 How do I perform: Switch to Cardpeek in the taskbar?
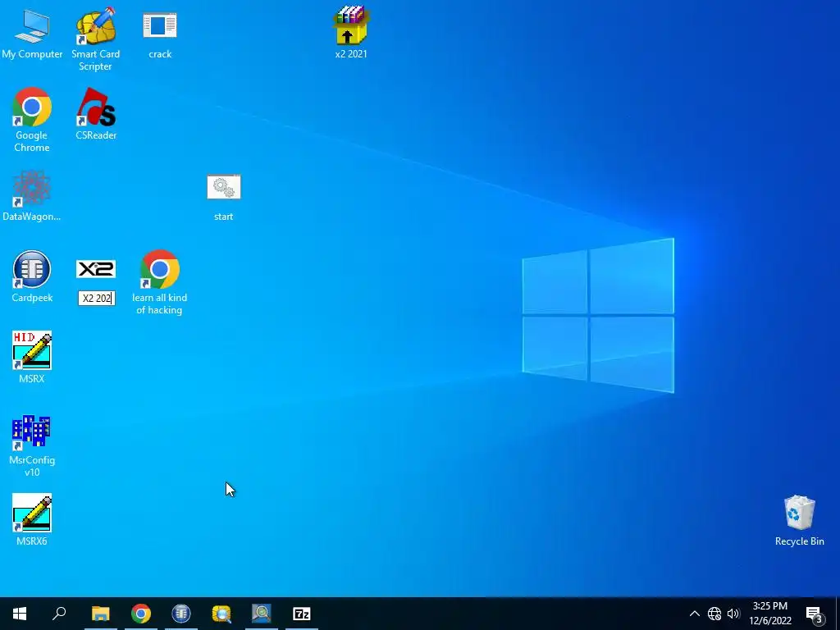pos(181,614)
